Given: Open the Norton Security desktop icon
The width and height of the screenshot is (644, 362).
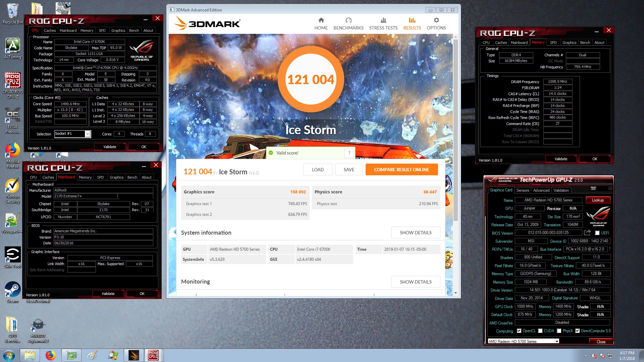Looking at the screenshot, I should [x=12, y=191].
